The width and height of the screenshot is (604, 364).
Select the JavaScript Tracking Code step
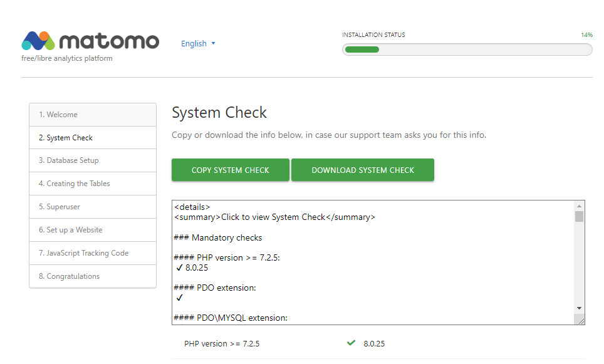point(93,253)
